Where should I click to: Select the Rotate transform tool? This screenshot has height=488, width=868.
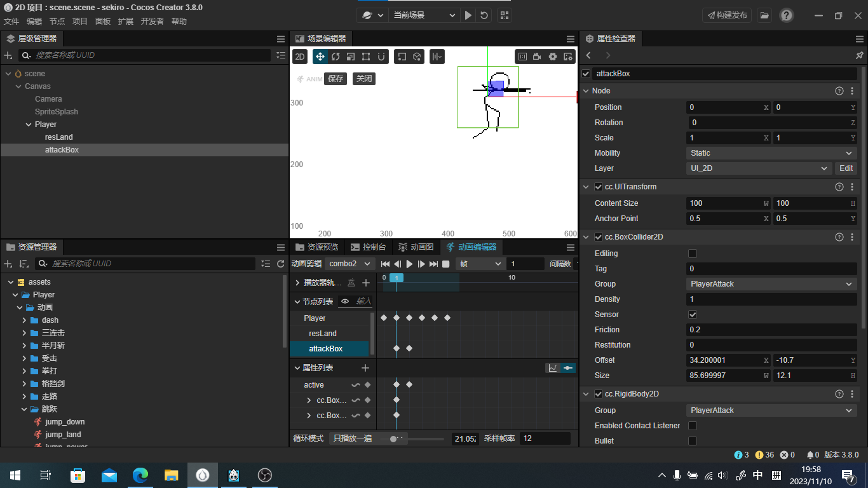pos(336,57)
